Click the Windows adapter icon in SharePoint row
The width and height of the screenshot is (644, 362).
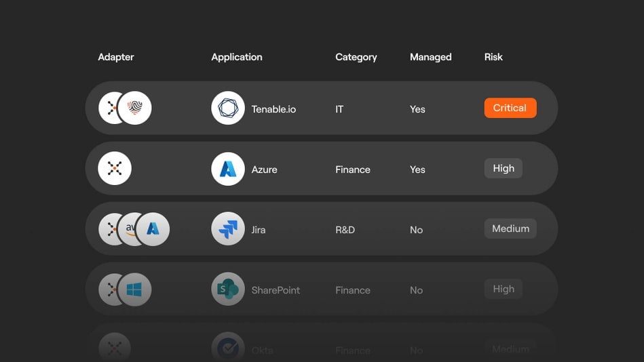coord(135,289)
